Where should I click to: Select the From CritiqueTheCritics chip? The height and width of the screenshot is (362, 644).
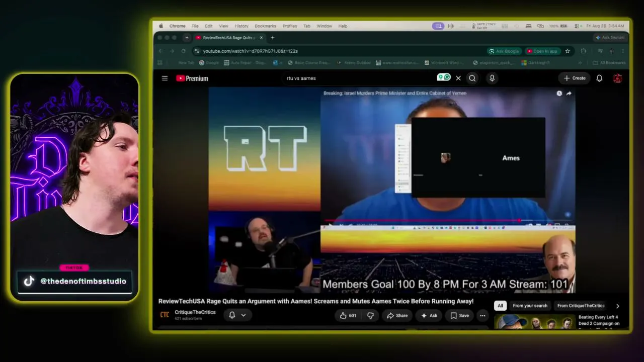[x=581, y=306]
